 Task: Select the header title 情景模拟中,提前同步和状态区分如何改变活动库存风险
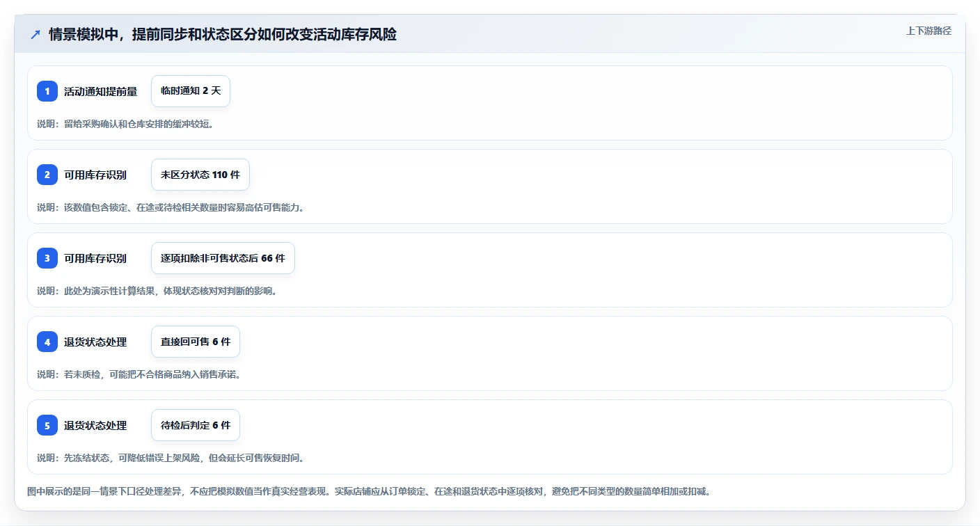tap(223, 34)
